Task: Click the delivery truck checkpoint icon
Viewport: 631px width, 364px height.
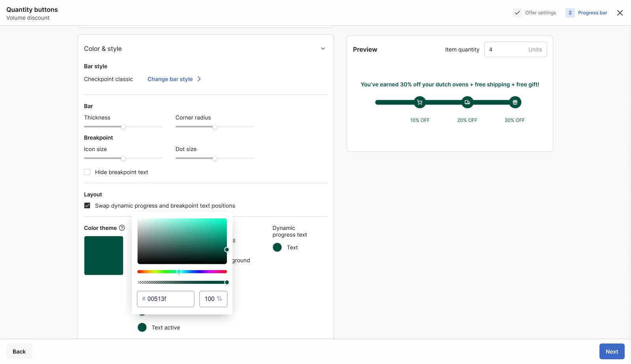Action: tap(467, 103)
